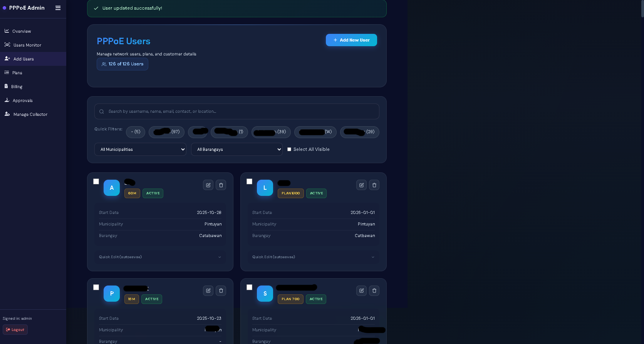Open Users Monitor in the sidebar
Viewport: 644px width, 344px height.
(x=27, y=45)
